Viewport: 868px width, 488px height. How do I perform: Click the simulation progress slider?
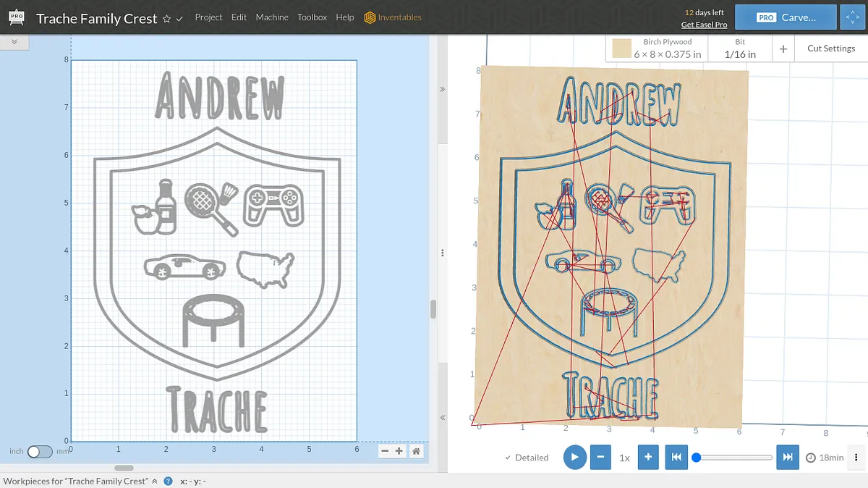(x=734, y=458)
